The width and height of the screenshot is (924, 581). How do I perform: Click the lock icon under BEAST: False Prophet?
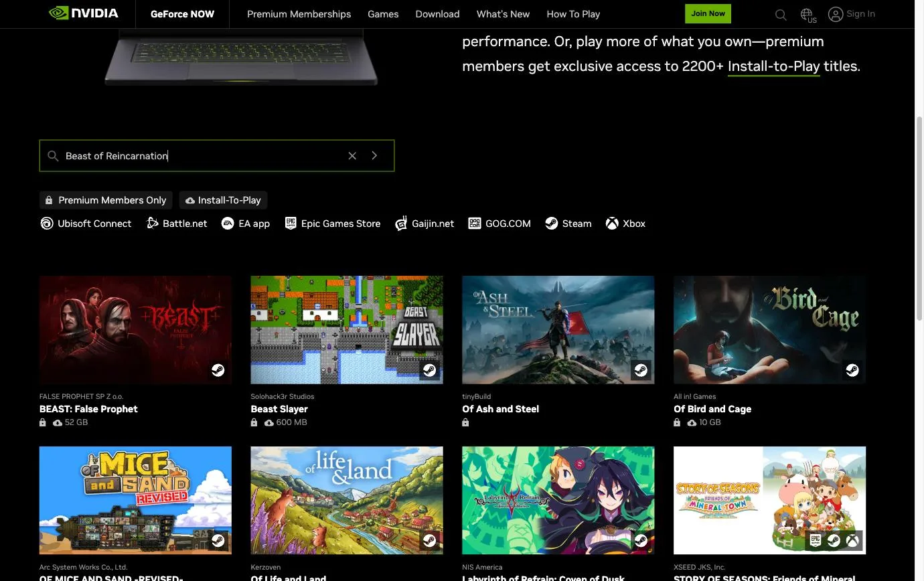(x=43, y=422)
